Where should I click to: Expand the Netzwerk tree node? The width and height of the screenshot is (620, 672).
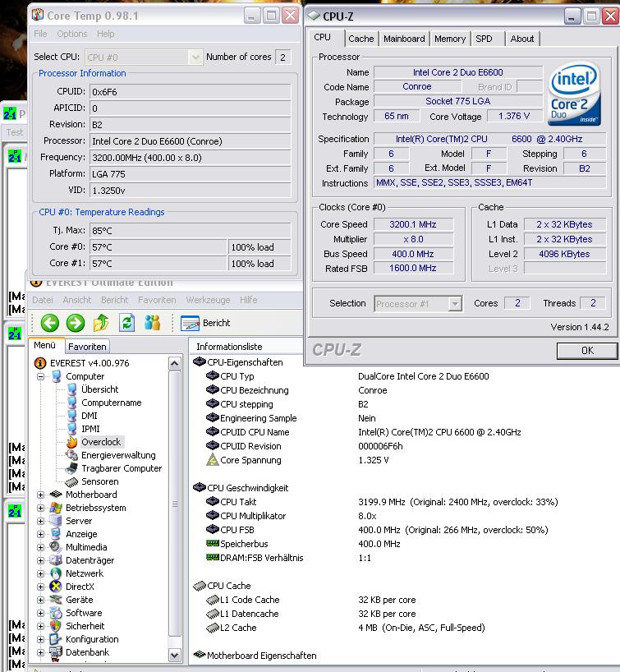pos(41,574)
